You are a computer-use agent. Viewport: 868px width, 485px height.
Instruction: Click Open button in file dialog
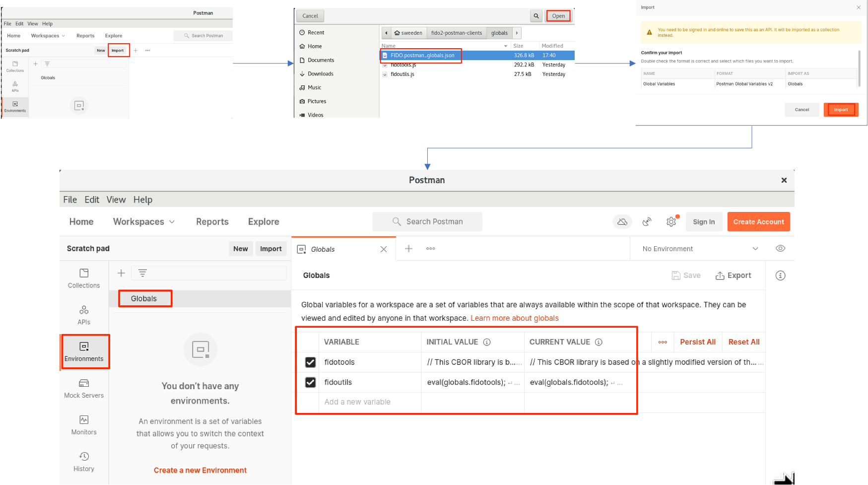pos(558,16)
